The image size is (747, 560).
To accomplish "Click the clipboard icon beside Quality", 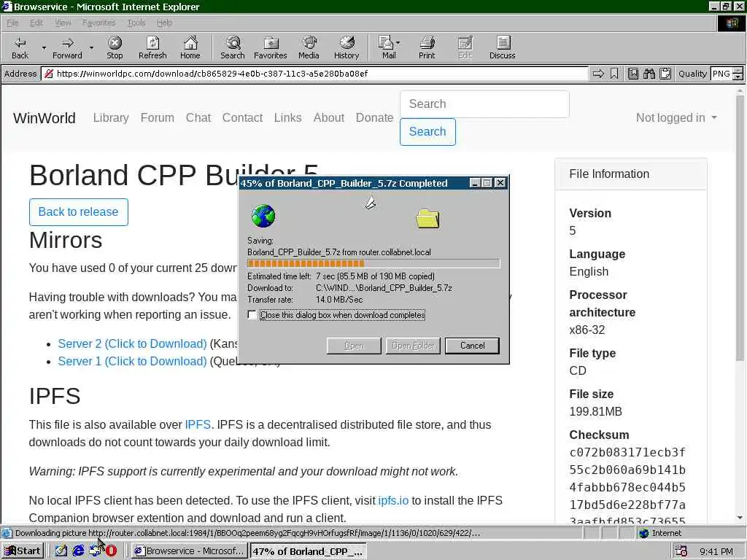I will pyautogui.click(x=665, y=74).
